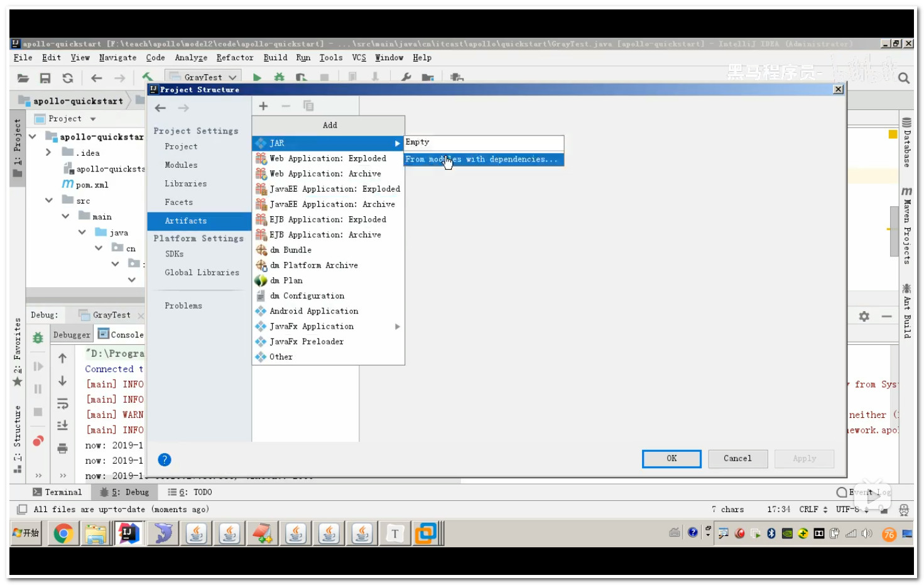Open Libraries in Project Settings

click(x=185, y=184)
